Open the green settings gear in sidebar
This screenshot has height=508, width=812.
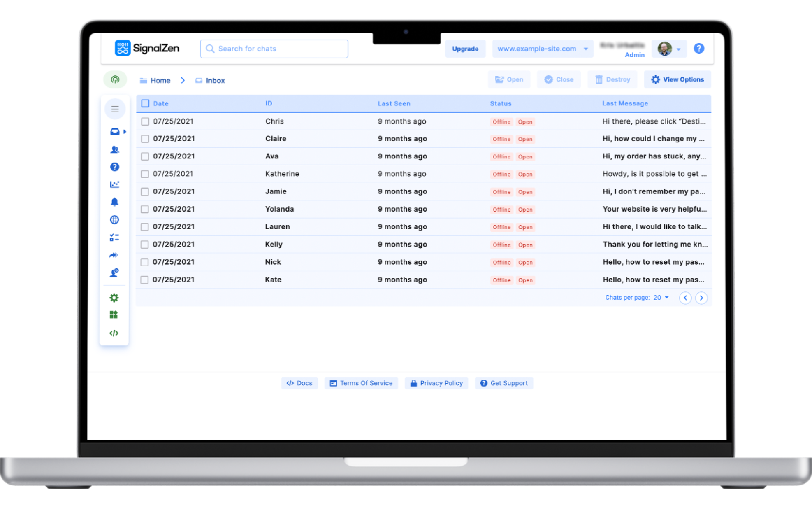point(114,298)
